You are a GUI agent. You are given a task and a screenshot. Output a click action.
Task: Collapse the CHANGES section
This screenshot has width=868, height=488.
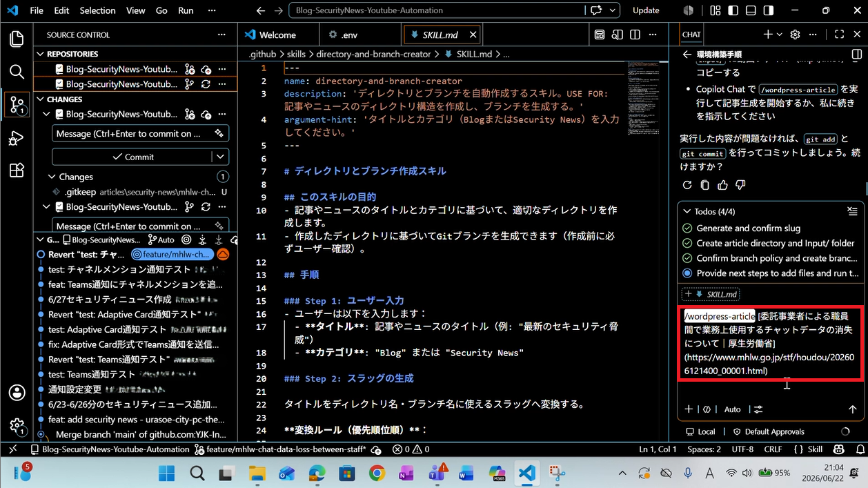coord(40,99)
